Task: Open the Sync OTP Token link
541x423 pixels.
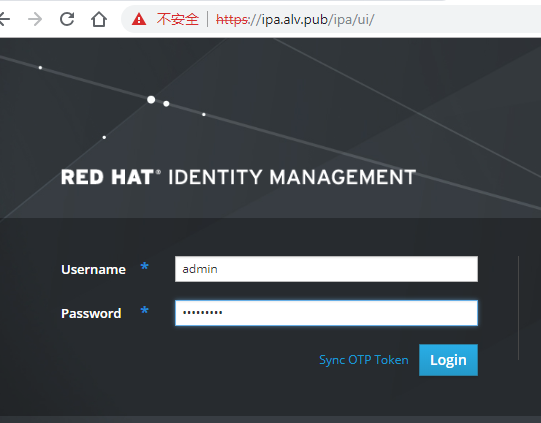Action: 364,360
